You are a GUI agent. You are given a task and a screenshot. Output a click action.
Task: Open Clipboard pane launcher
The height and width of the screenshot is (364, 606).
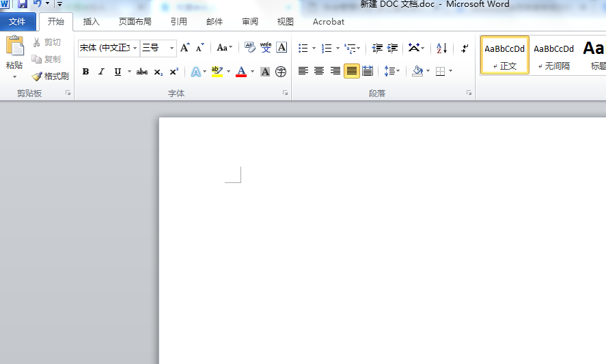tap(68, 93)
